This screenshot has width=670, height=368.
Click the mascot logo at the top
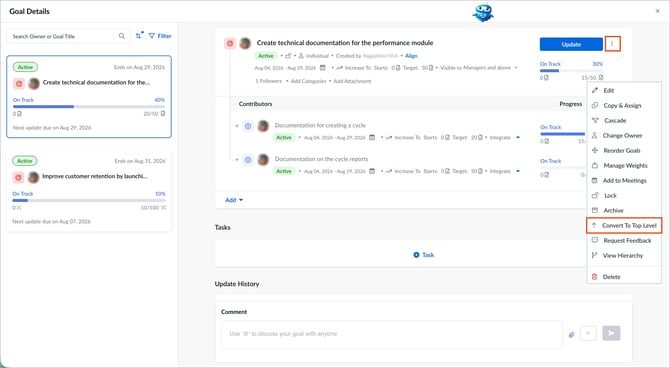(483, 12)
